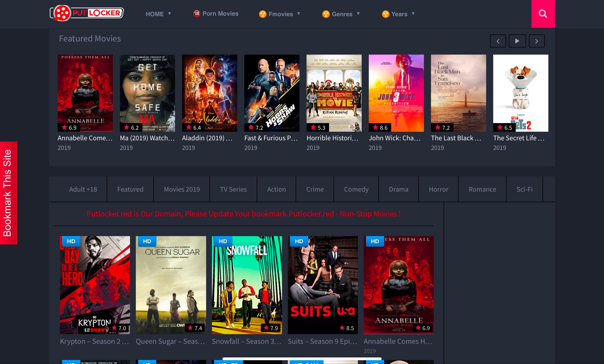The image size is (604, 364).
Task: Open the Hobbs & Shaw featured poster
Action: [272, 93]
